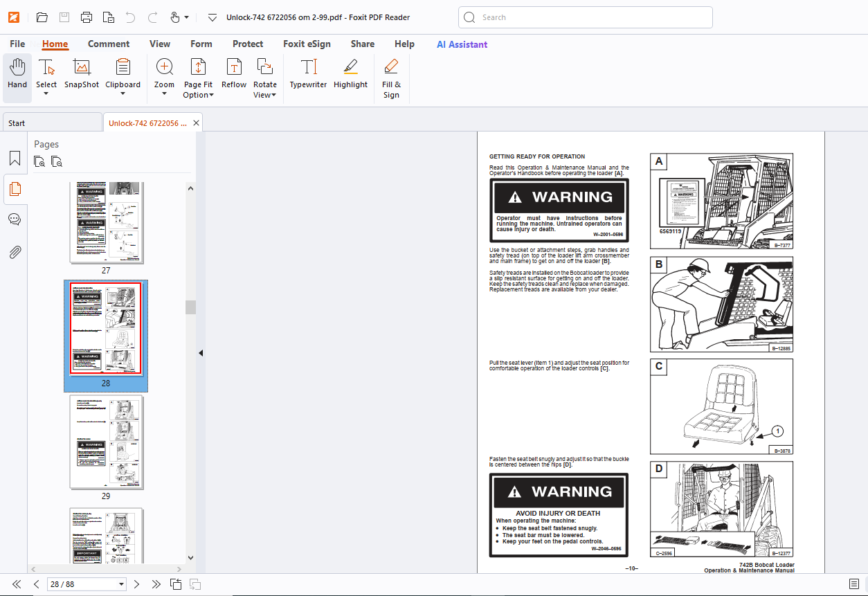The image size is (868, 596).
Task: Collapse the navigation panel with arrow
Action: [x=201, y=353]
